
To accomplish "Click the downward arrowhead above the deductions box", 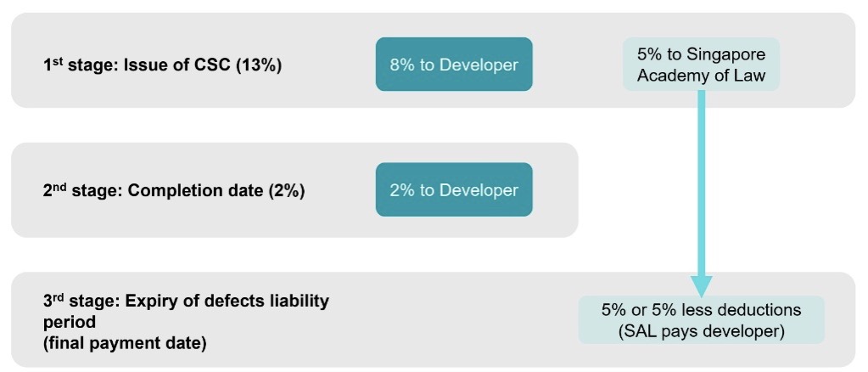I will point(702,286).
